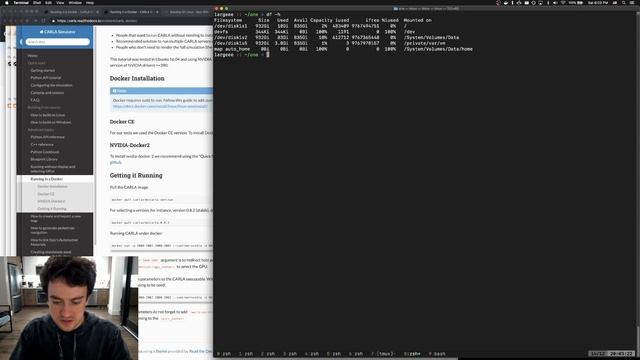Jump to Docker Installation sub-item in sidebar
This screenshot has height=360, width=640.
pos(53,187)
